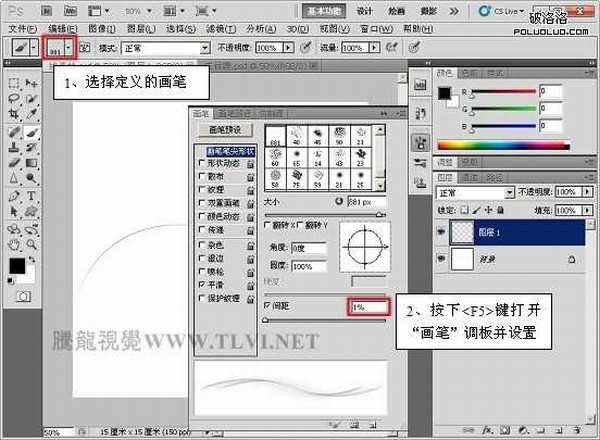Toggle the Brush panel icon in options bar
Image resolution: width=600 pixels, height=440 pixels.
click(85, 48)
